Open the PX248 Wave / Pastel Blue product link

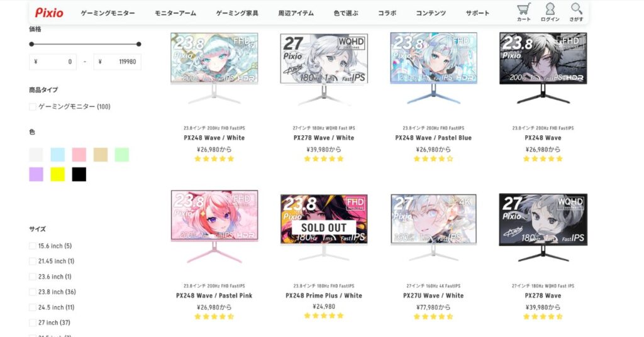click(433, 138)
